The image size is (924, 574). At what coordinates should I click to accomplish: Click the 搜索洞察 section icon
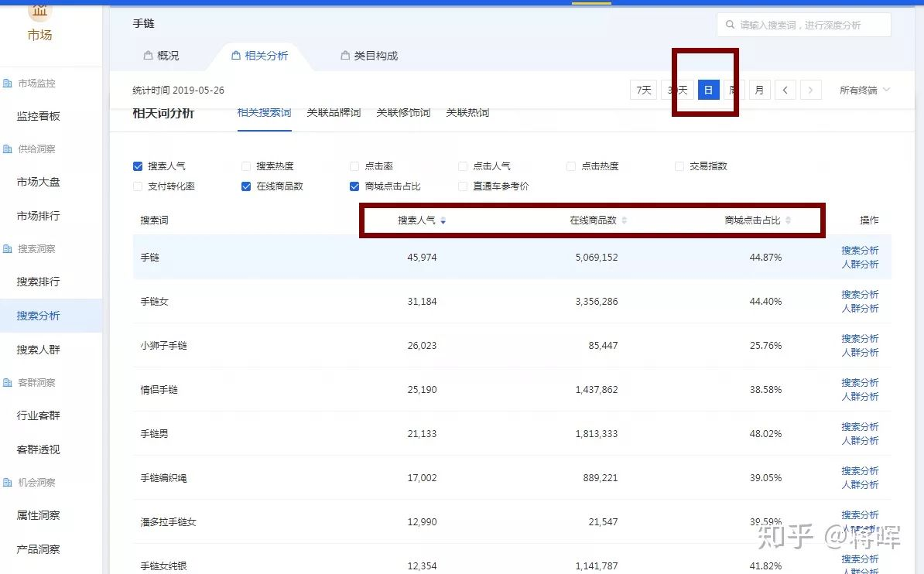click(x=8, y=248)
